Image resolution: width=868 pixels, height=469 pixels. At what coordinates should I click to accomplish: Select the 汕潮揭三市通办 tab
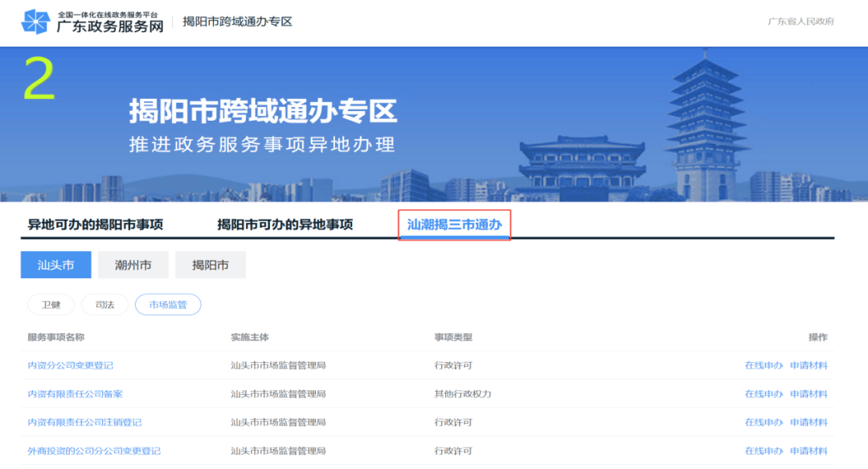(x=454, y=224)
